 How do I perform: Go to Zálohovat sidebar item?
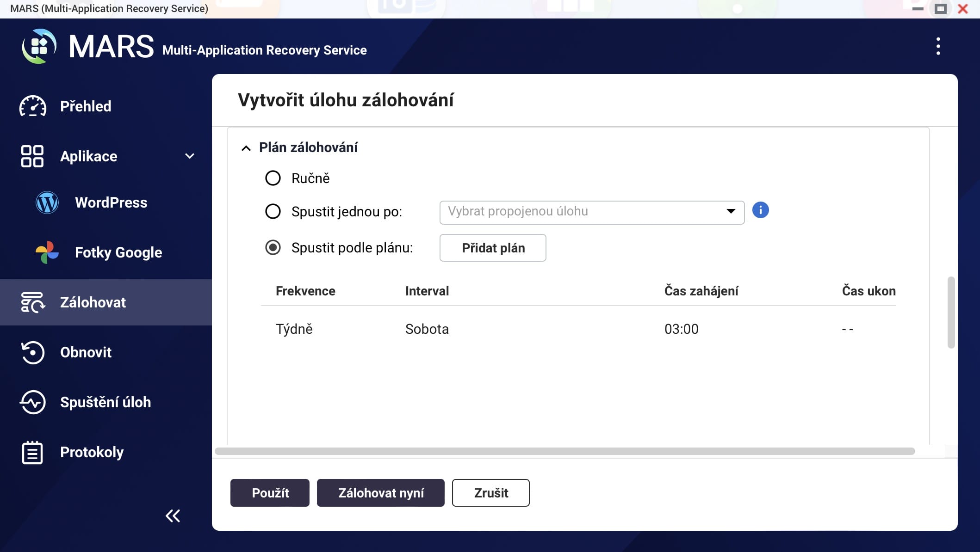[x=93, y=302]
